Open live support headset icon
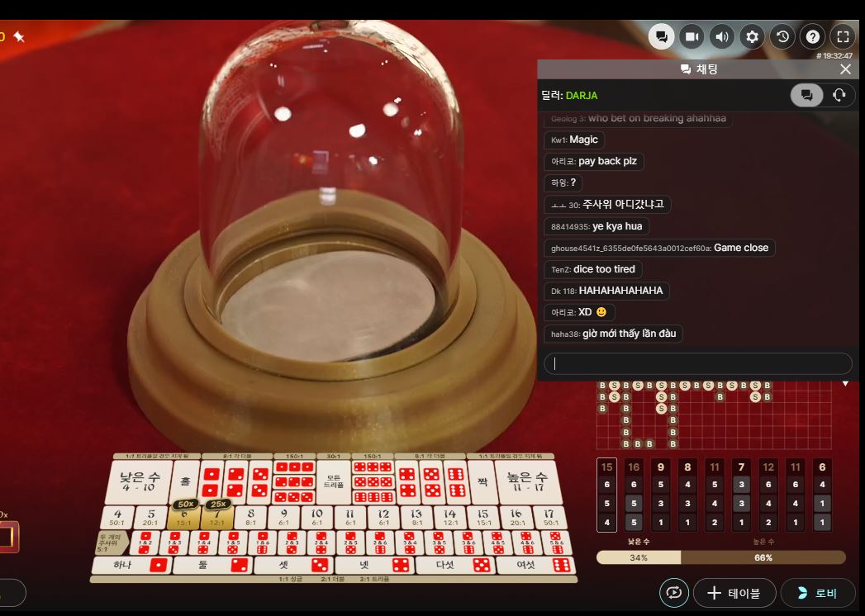865x616 pixels. [839, 96]
